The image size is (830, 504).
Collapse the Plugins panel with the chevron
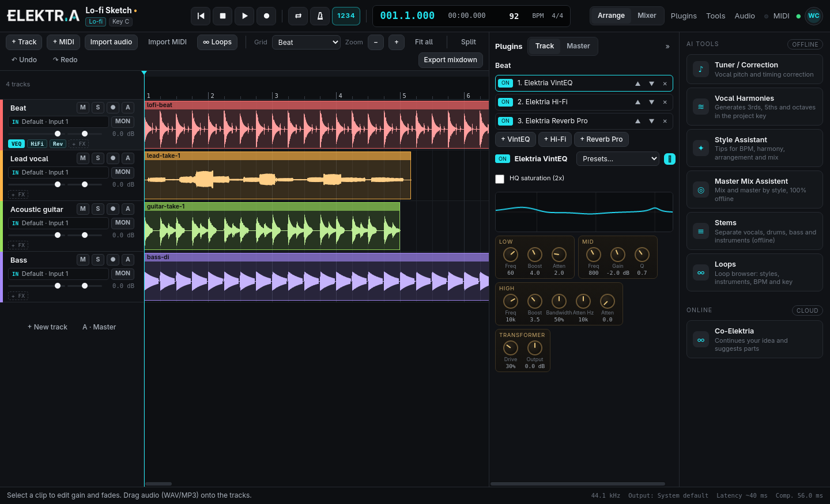[x=667, y=47]
